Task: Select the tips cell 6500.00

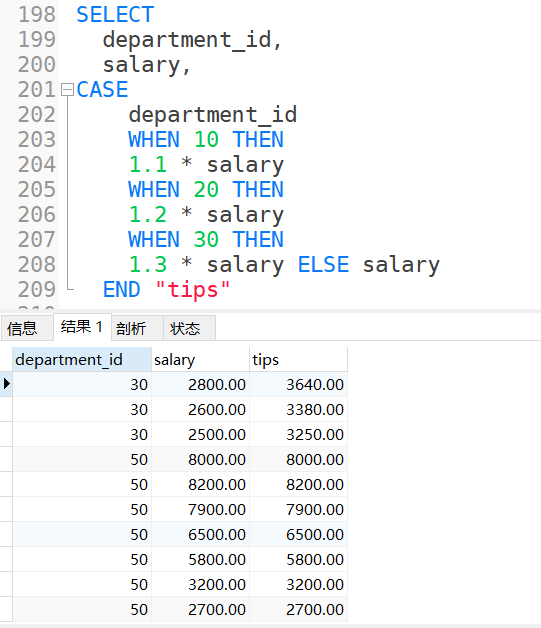Action: (298, 534)
